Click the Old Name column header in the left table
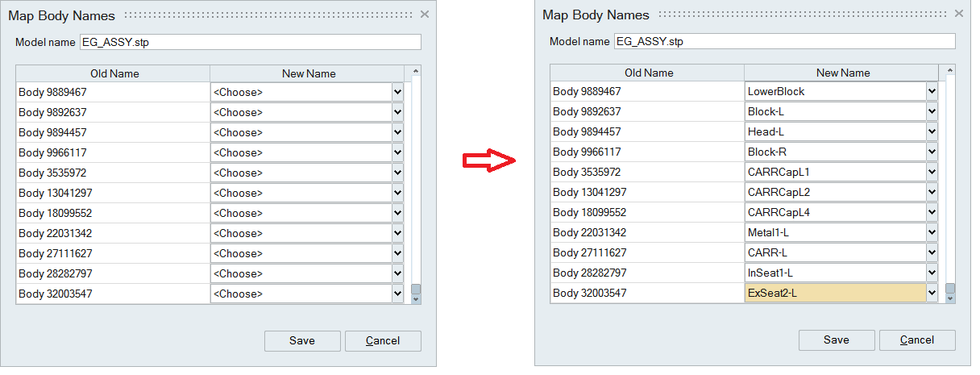This screenshot has height=375, width=980. tap(114, 73)
